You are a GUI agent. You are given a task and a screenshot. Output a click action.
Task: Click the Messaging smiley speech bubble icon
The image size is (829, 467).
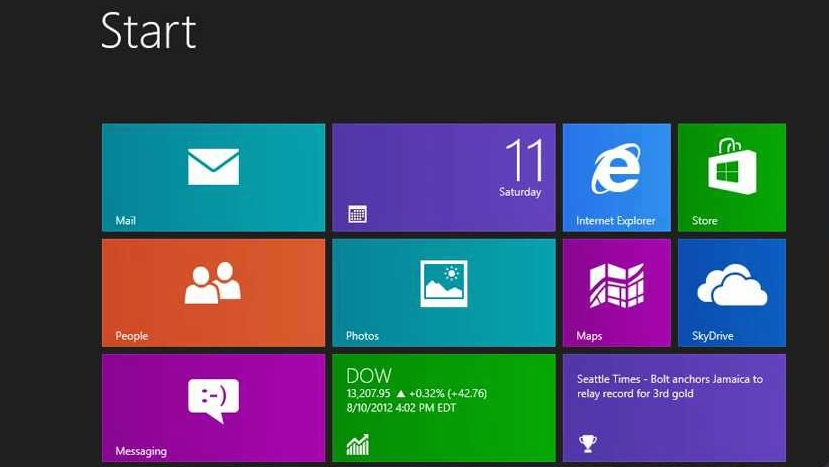[213, 399]
